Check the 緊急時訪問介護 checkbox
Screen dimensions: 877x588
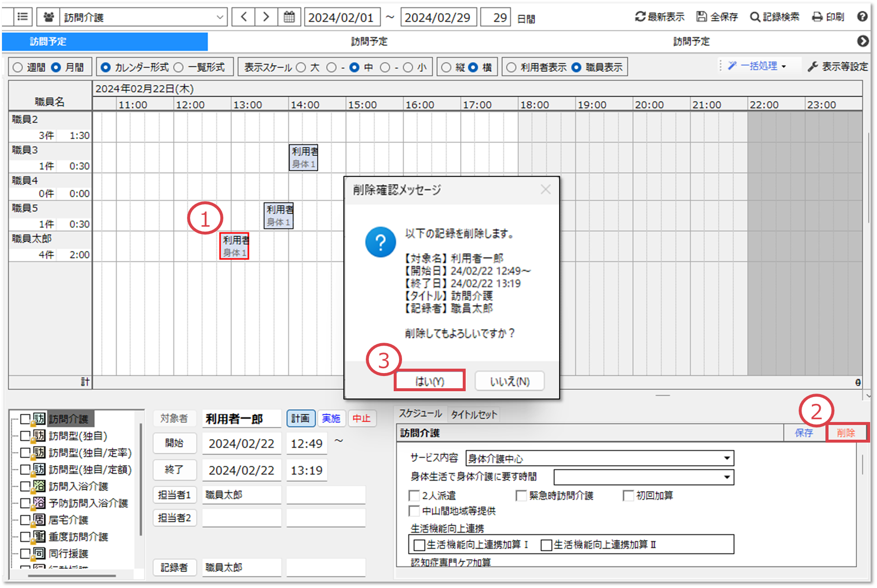pos(521,495)
